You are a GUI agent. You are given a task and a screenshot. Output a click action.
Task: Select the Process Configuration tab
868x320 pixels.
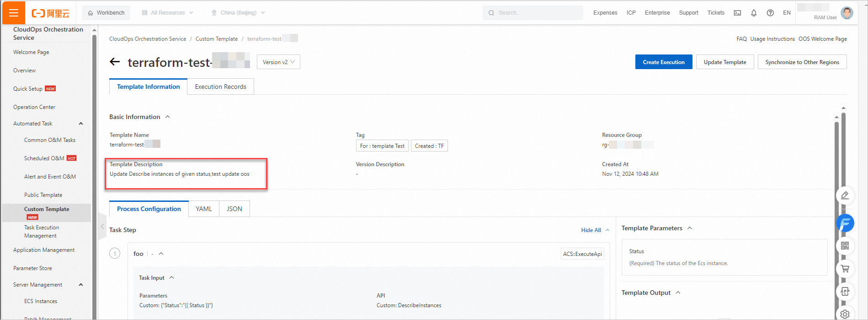149,209
